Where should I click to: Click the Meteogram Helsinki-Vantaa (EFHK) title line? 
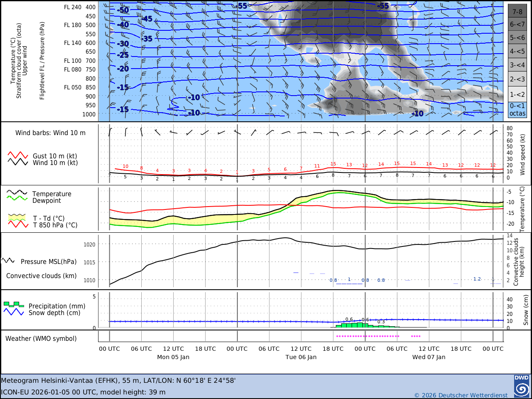click(118, 380)
